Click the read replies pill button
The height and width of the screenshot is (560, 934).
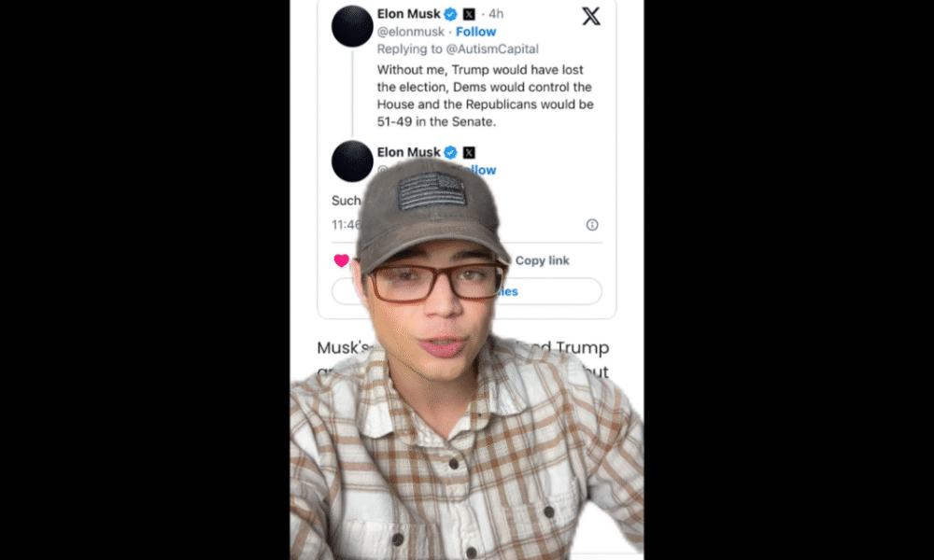click(x=466, y=291)
